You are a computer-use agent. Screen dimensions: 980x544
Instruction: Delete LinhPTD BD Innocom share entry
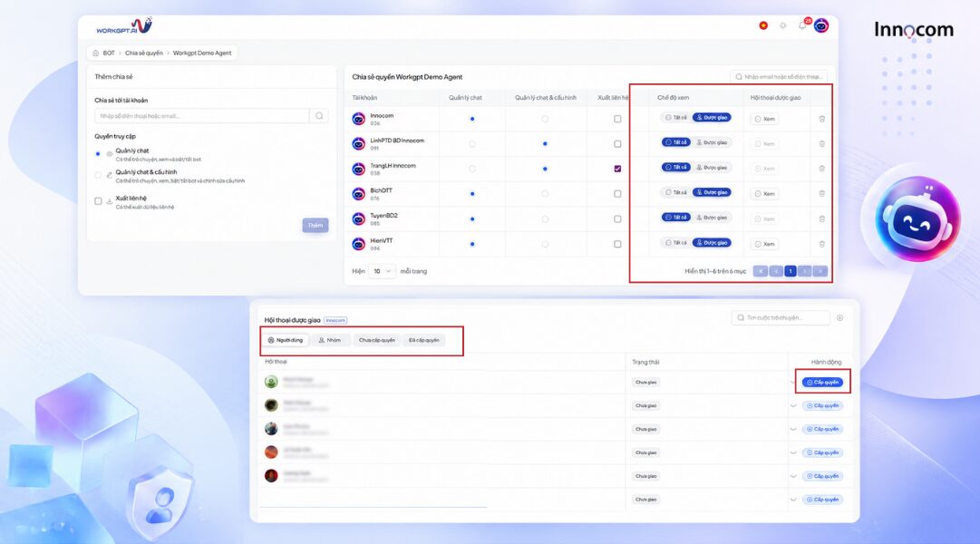point(822,144)
